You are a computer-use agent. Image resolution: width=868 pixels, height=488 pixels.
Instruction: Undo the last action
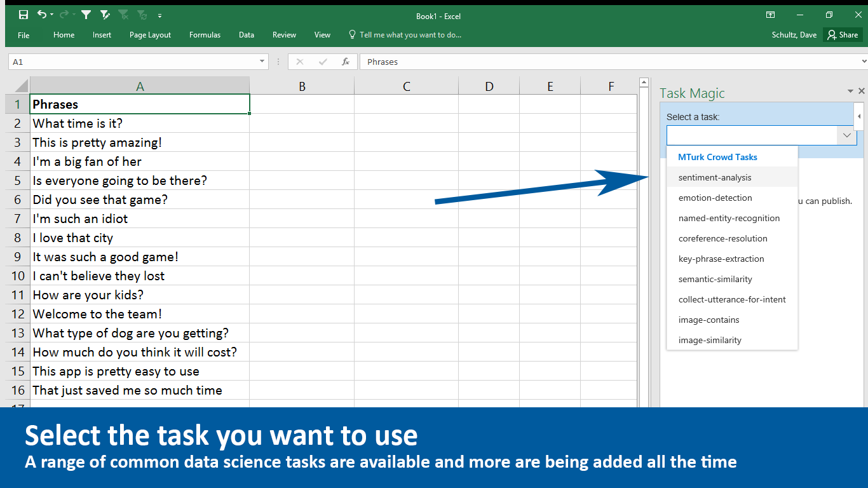click(42, 15)
